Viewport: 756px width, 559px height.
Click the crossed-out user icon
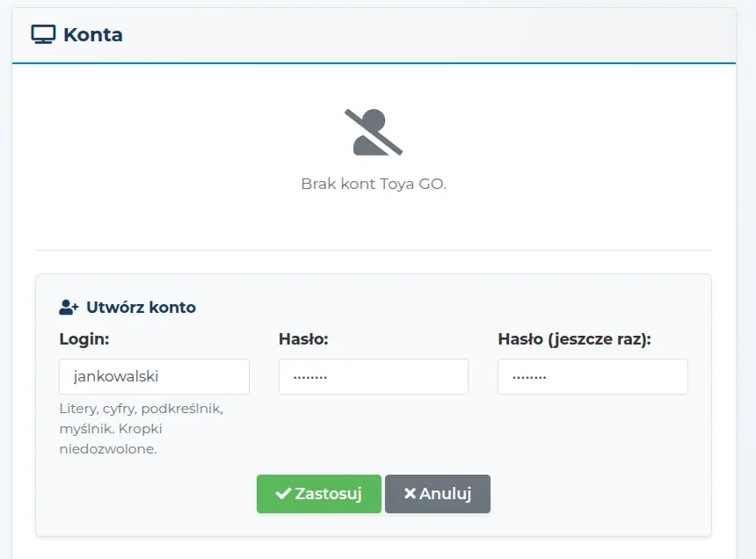[374, 133]
